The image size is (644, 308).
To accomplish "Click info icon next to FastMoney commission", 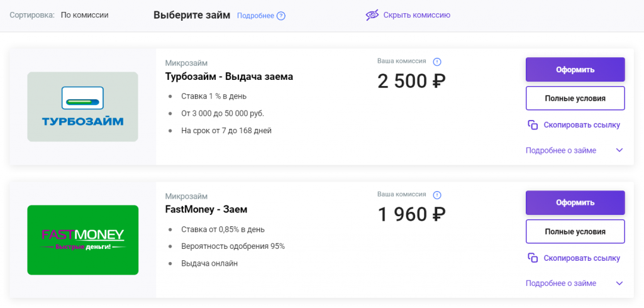I will 437,195.
